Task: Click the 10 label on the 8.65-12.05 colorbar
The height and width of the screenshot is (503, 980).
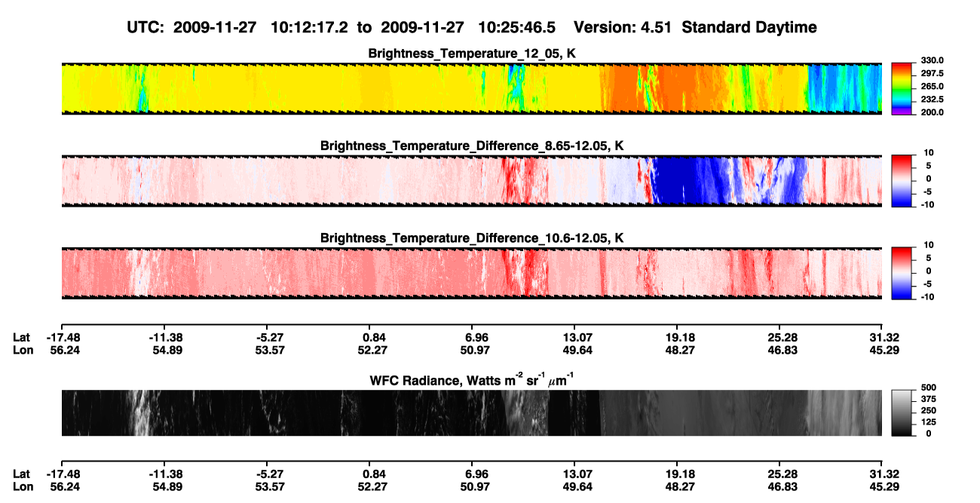Action: pos(929,153)
